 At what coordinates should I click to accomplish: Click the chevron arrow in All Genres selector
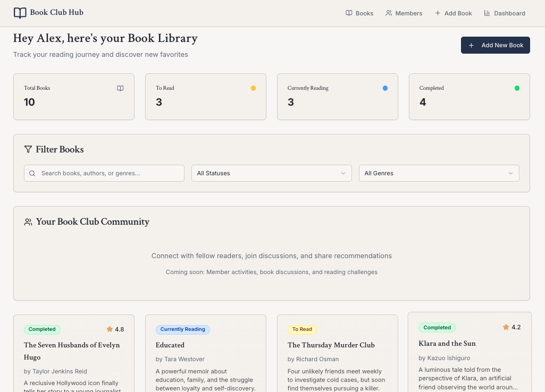pos(510,173)
